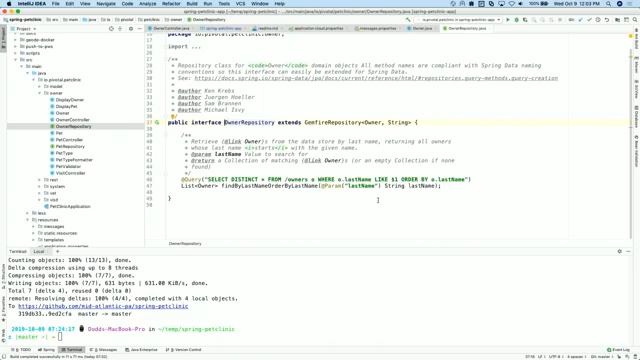Viewport: 640px width, 360px height.
Task: Expand the messages folder under resources
Action: click(x=33, y=227)
